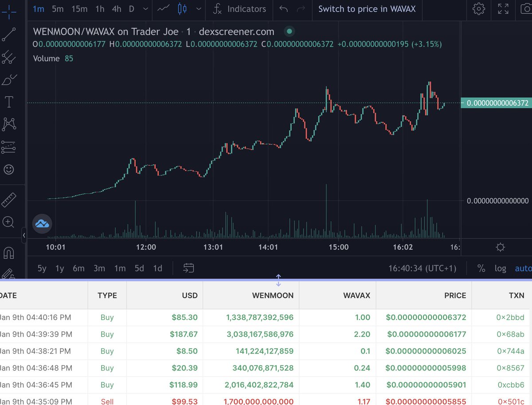Enter fullscreen chart mode
The width and height of the screenshot is (532, 405).
point(503,9)
